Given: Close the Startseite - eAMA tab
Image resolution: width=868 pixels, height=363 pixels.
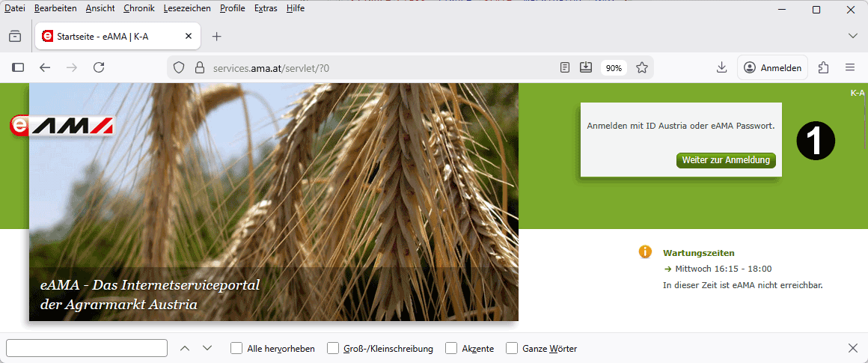Looking at the screenshot, I should point(189,37).
